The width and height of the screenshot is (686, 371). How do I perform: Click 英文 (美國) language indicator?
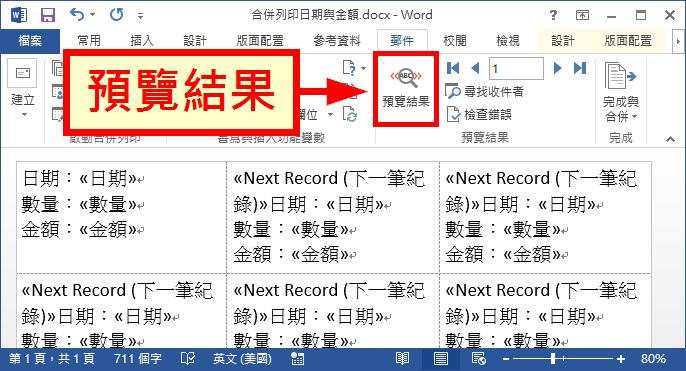click(242, 359)
